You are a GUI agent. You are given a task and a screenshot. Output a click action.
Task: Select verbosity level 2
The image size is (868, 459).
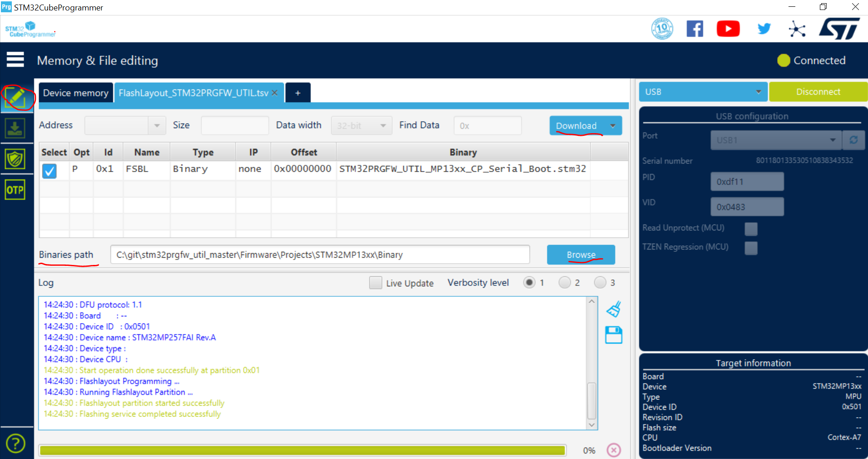coord(565,283)
